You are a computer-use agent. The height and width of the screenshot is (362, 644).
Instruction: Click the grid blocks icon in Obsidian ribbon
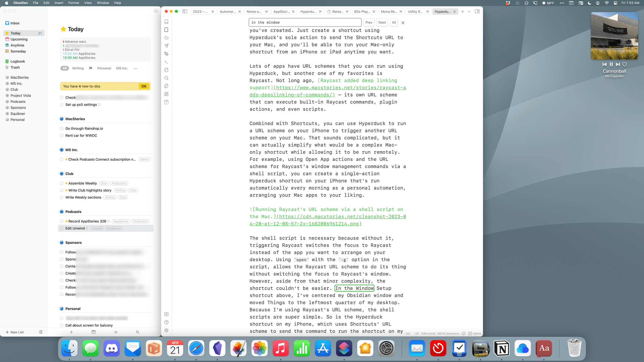166,94
